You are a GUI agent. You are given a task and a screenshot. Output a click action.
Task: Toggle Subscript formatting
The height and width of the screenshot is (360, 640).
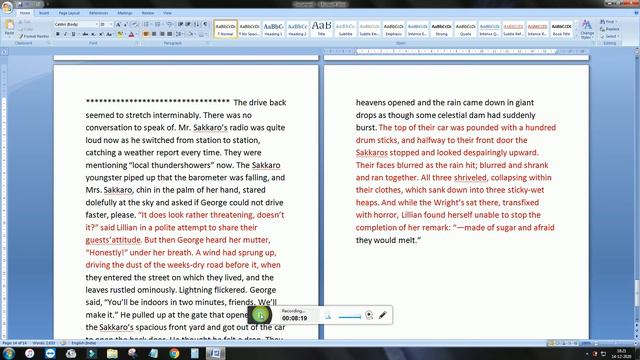coord(93,34)
